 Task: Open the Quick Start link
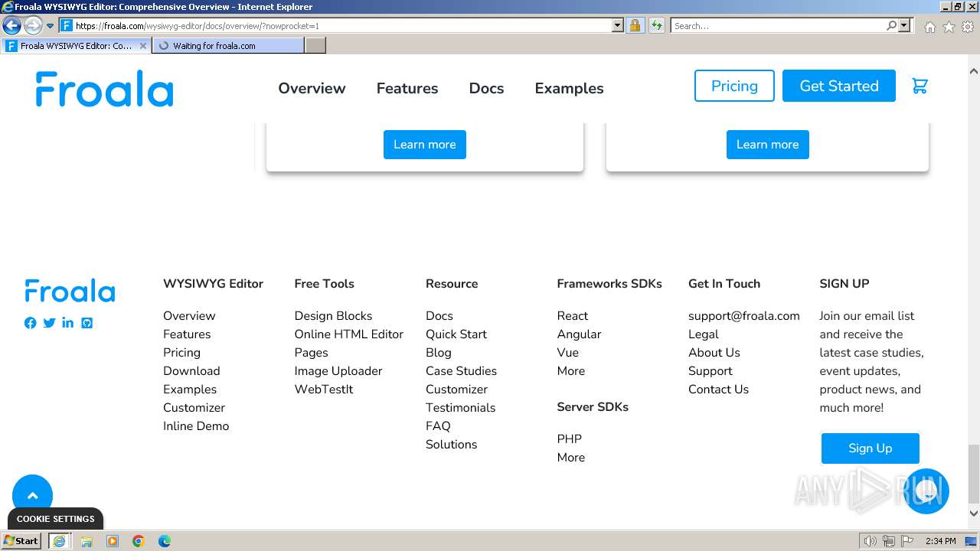click(x=456, y=334)
